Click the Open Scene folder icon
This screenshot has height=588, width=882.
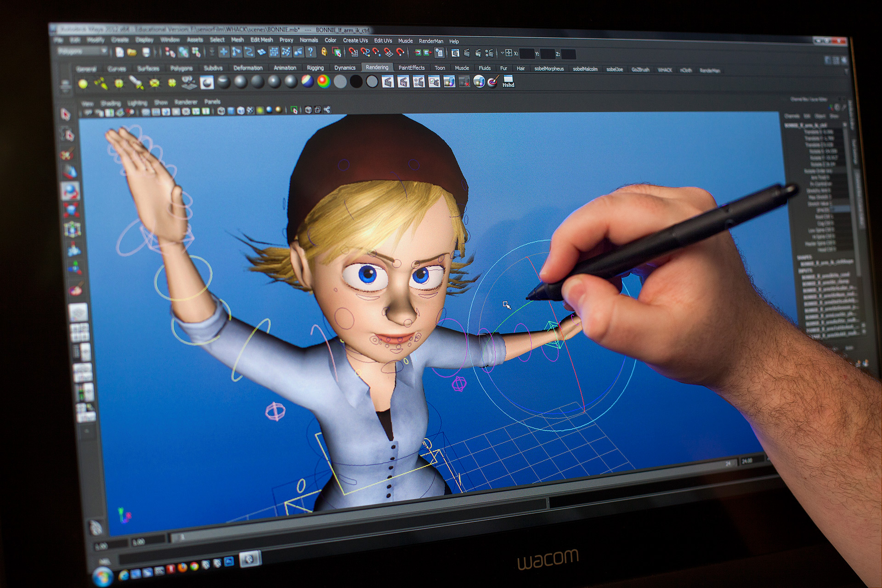click(132, 52)
